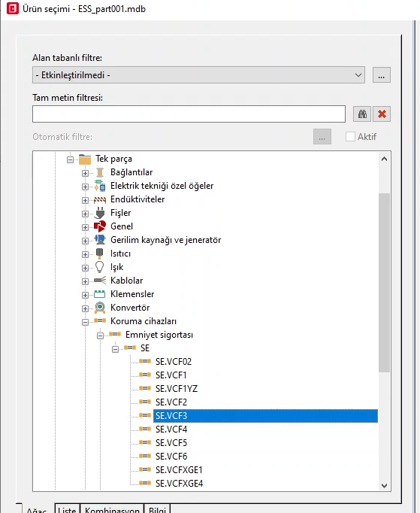Image resolution: width=420 pixels, height=513 pixels.
Task: Click the SE.VCF2 part icon
Action: pyautogui.click(x=145, y=402)
